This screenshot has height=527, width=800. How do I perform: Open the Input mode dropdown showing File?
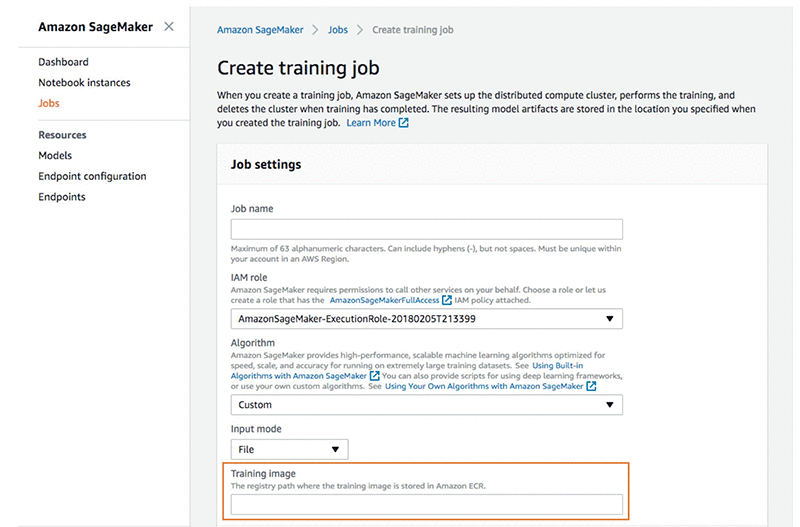[x=289, y=449]
